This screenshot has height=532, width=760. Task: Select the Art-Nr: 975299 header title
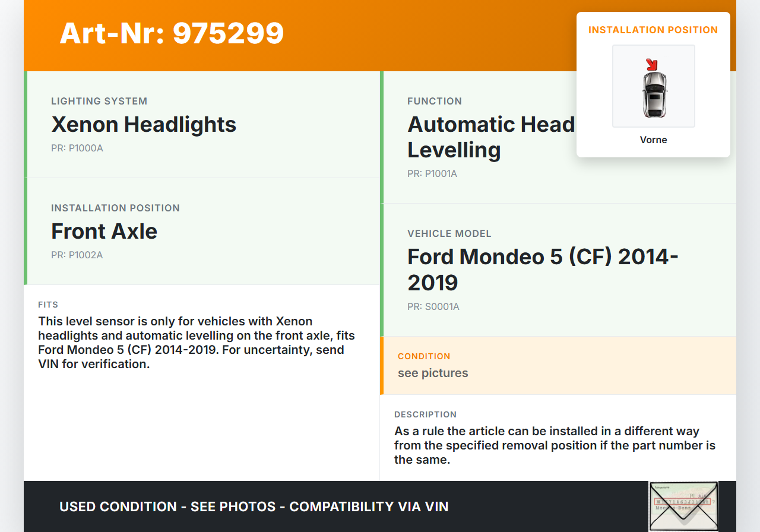[x=172, y=33]
